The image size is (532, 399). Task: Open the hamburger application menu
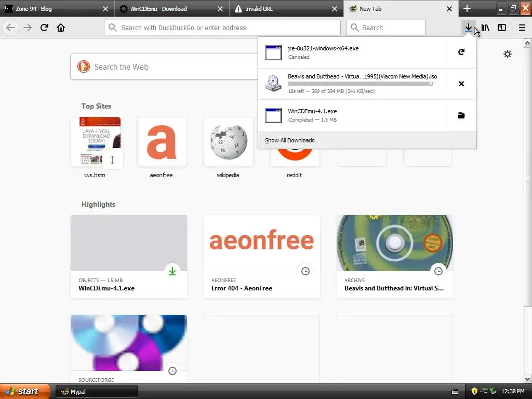pos(522,28)
